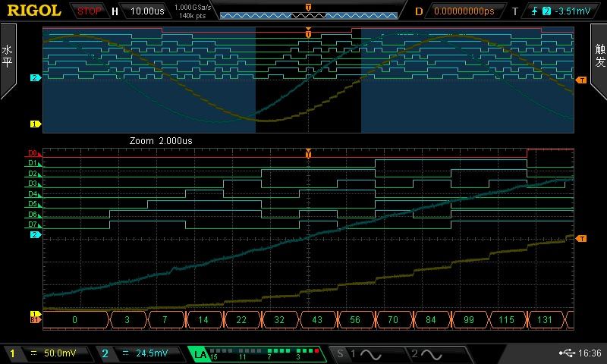Open the delay 0.00000000ps setting

[461, 11]
